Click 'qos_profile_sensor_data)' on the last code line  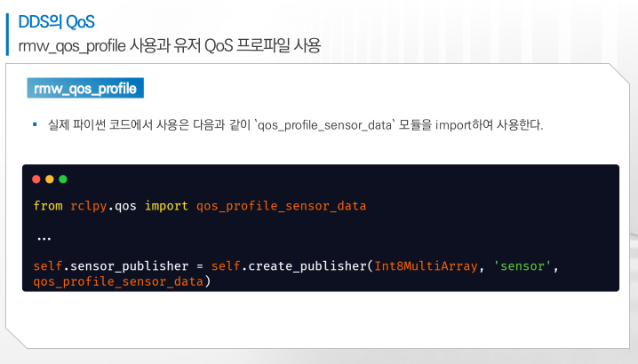122,281
